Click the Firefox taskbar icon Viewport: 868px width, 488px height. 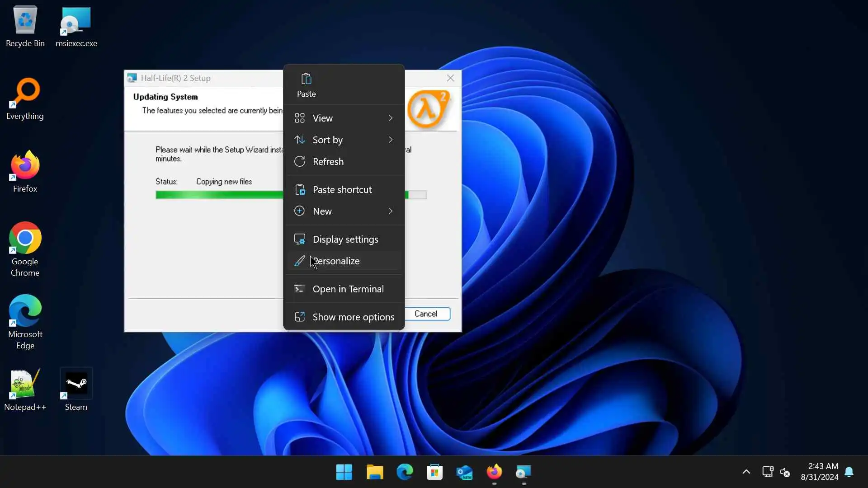tap(494, 472)
